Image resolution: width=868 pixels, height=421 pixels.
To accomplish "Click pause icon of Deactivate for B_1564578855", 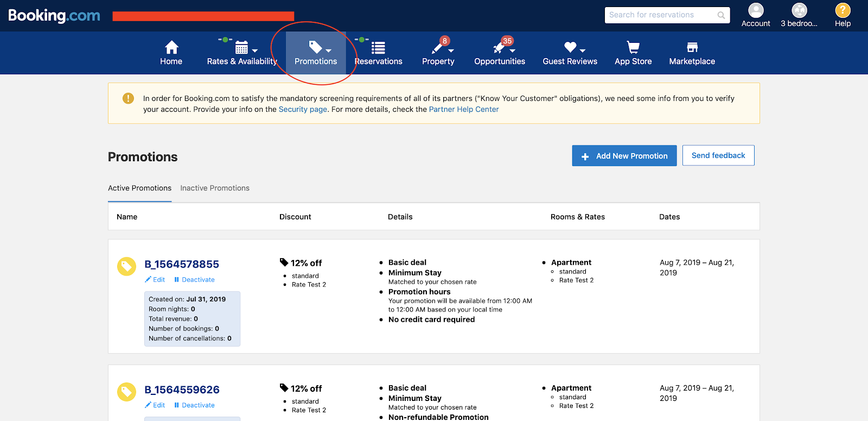I will 176,280.
